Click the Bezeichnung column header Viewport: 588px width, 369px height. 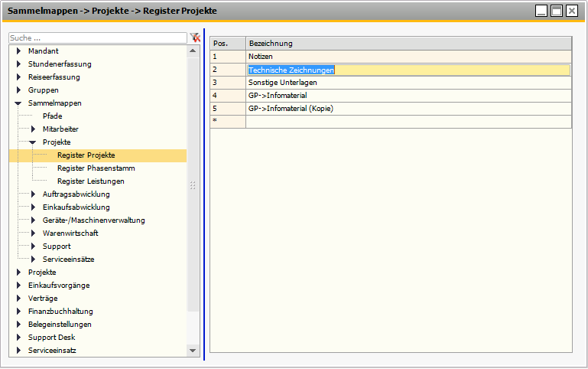(408, 44)
